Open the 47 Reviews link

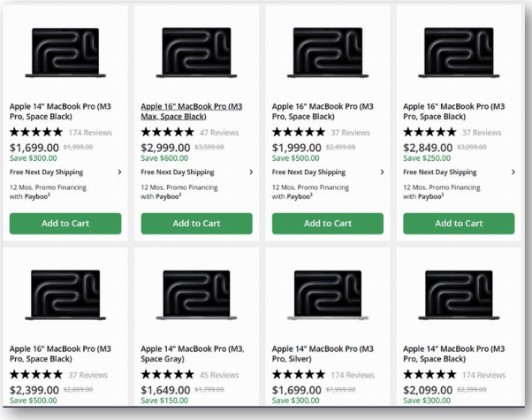click(219, 133)
